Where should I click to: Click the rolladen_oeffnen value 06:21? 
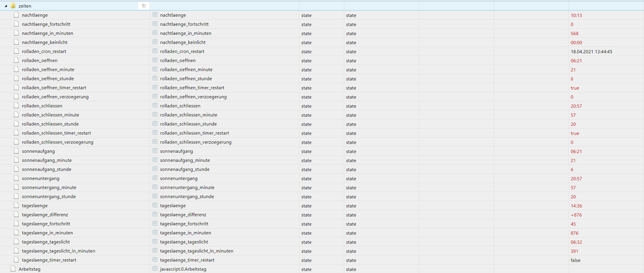[576, 60]
